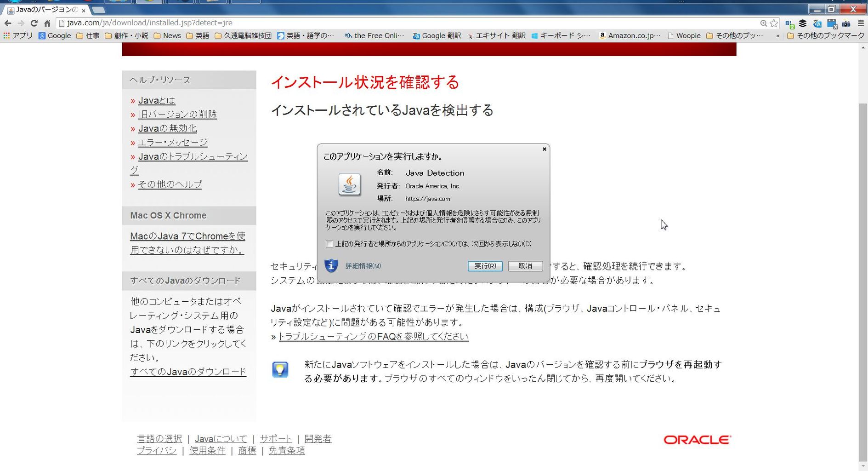
Task: Open サポート footer link
Action: 276,439
